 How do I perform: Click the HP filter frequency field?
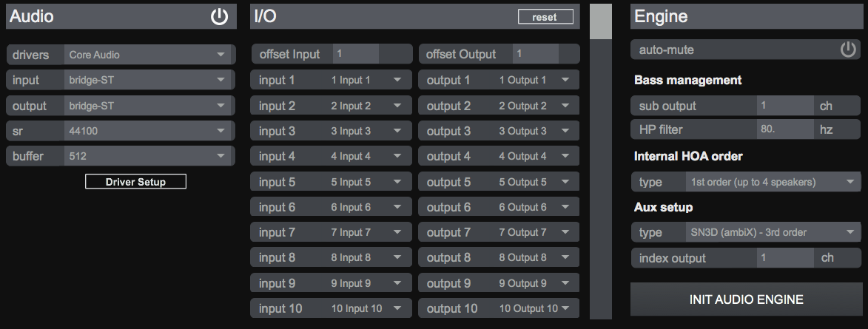coord(784,129)
